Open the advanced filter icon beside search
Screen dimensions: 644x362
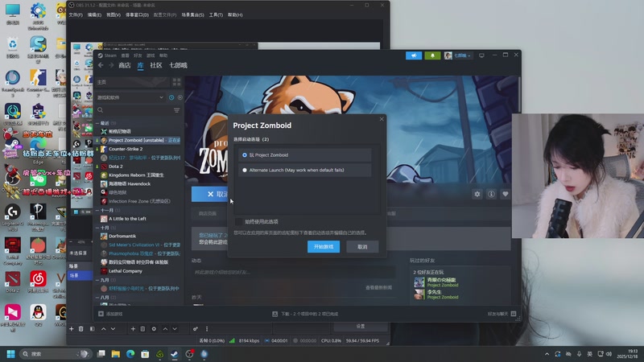[176, 110]
